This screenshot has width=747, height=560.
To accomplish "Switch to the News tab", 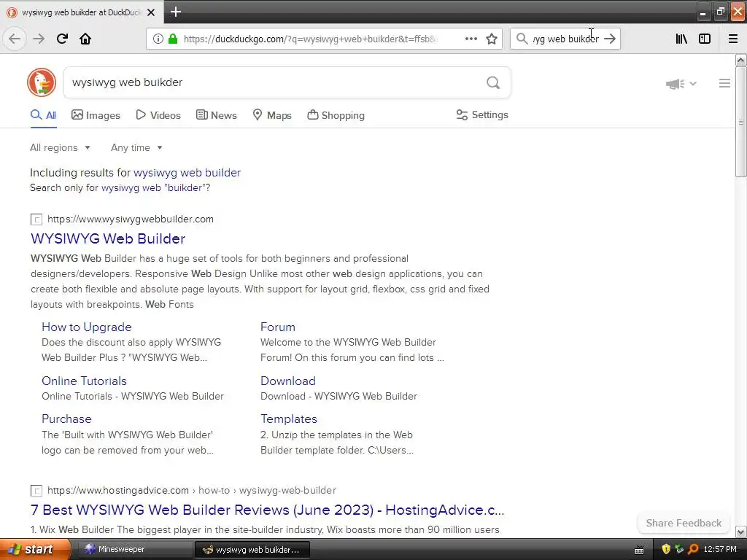I will click(x=216, y=115).
